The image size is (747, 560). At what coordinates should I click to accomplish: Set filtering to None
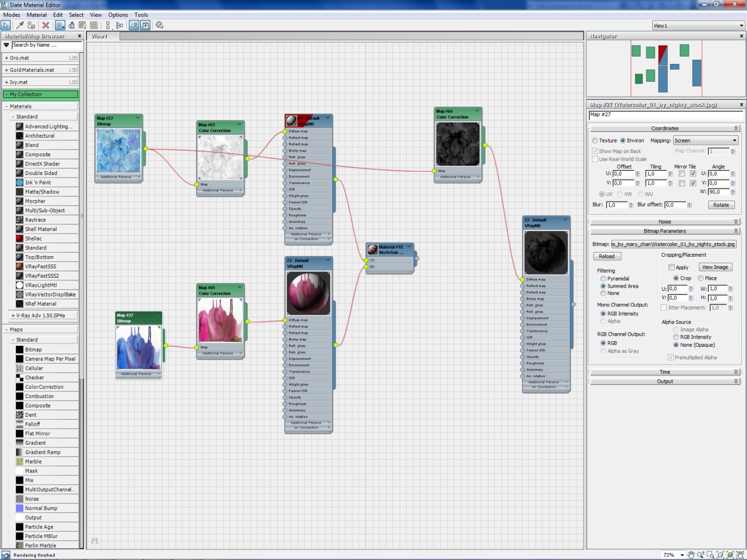[x=603, y=293]
